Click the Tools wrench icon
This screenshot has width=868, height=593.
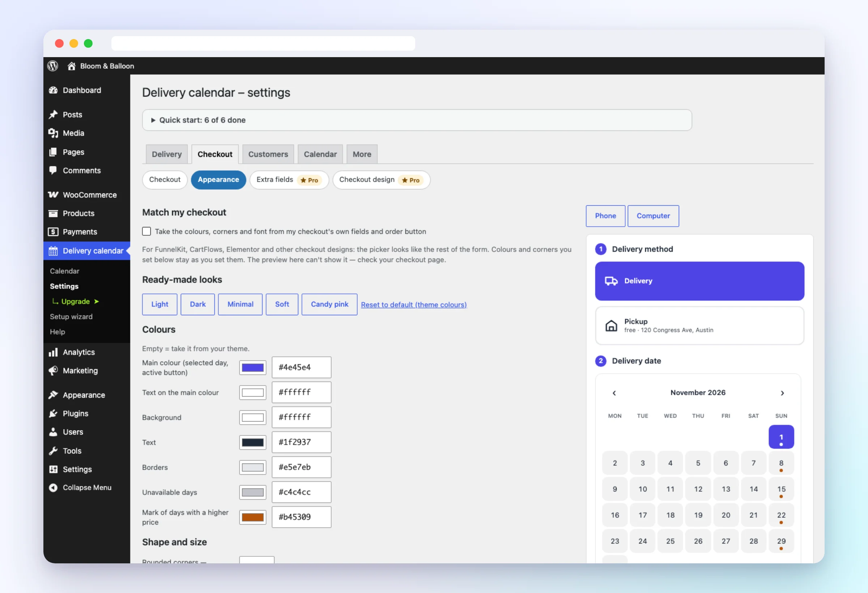53,451
